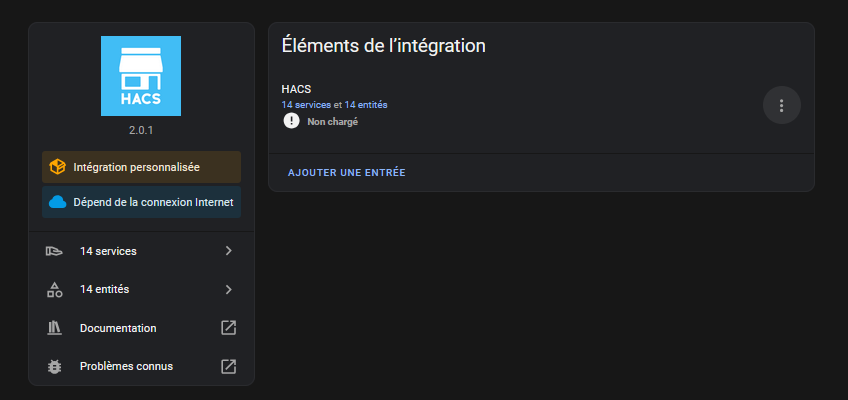Image resolution: width=848 pixels, height=400 pixels.
Task: Click the books icon next to Documentation
Action: (x=54, y=328)
